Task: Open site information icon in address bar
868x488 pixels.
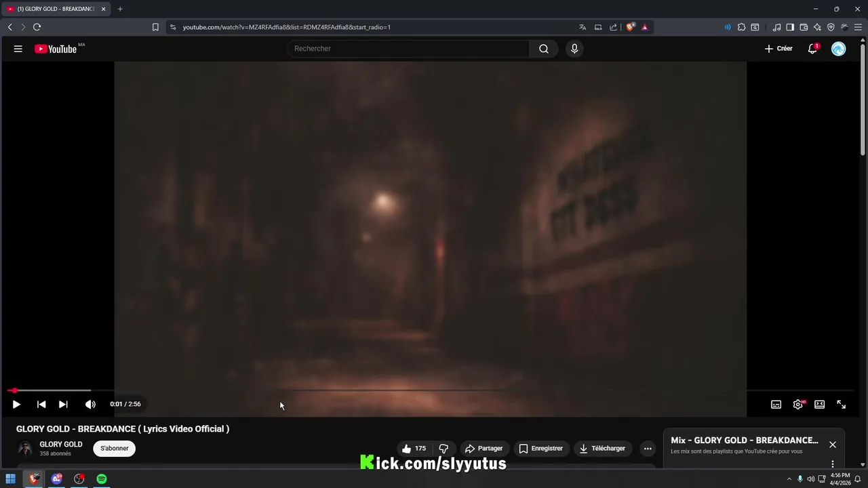Action: pos(173,27)
